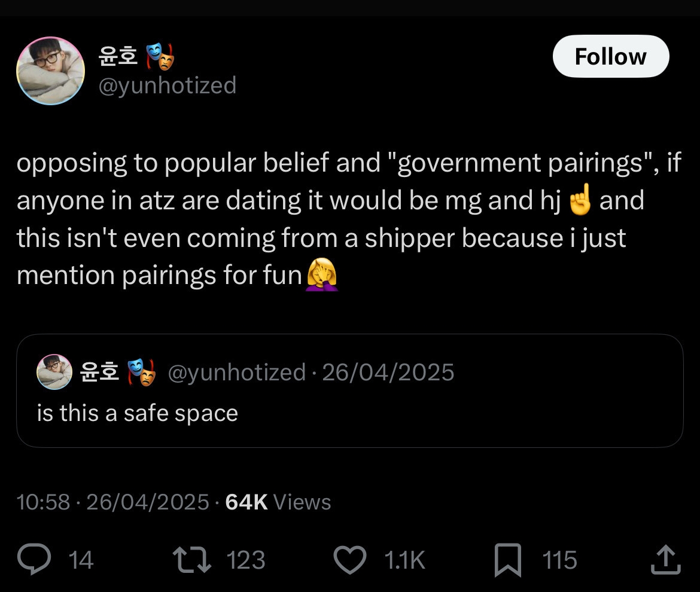This screenshot has width=700, height=592.
Task: Open @yunhotized handle under display name
Action: [x=167, y=85]
